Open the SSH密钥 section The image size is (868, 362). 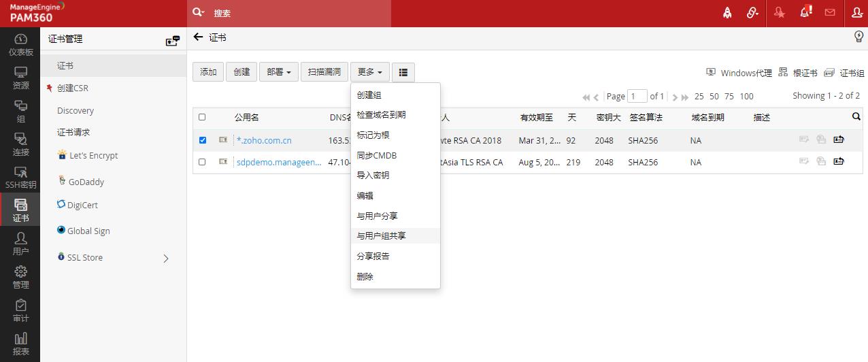pyautogui.click(x=20, y=178)
